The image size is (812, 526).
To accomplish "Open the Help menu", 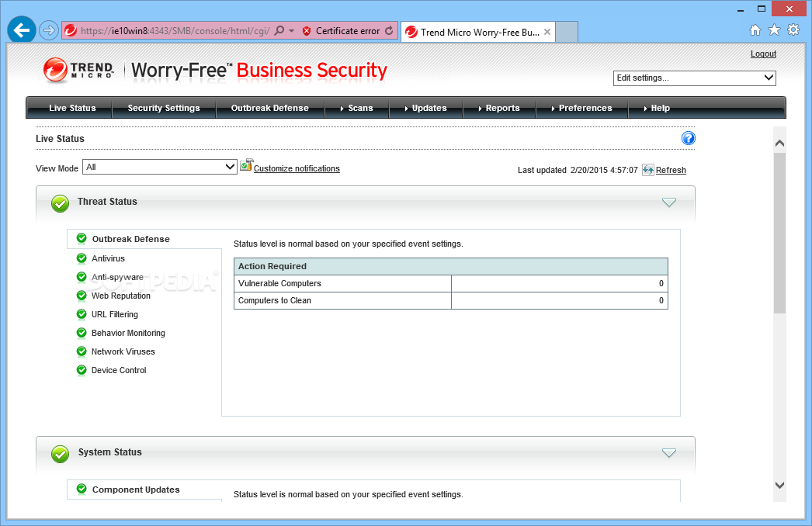I will click(x=657, y=108).
